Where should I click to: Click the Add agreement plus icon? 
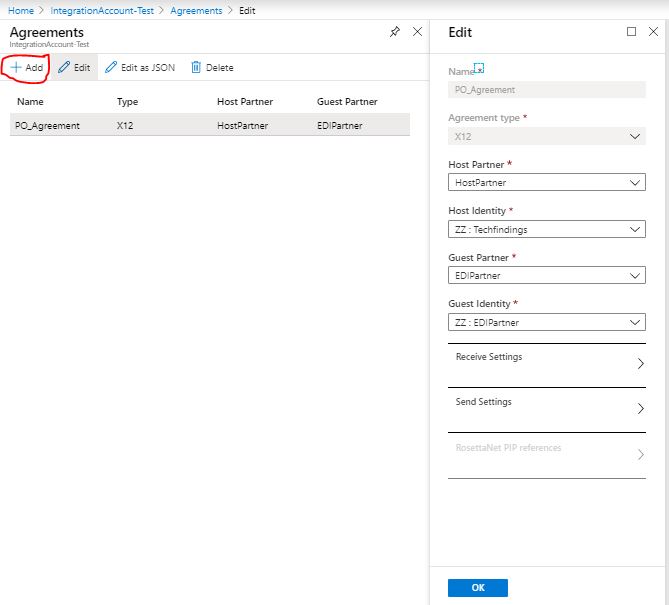16,67
